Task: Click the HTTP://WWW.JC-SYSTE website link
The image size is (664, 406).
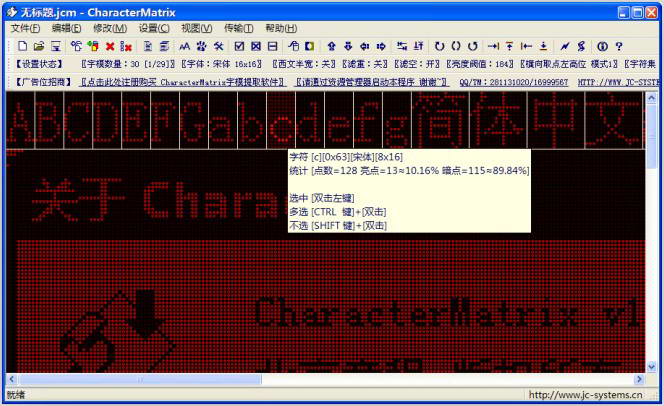Action: click(x=618, y=82)
